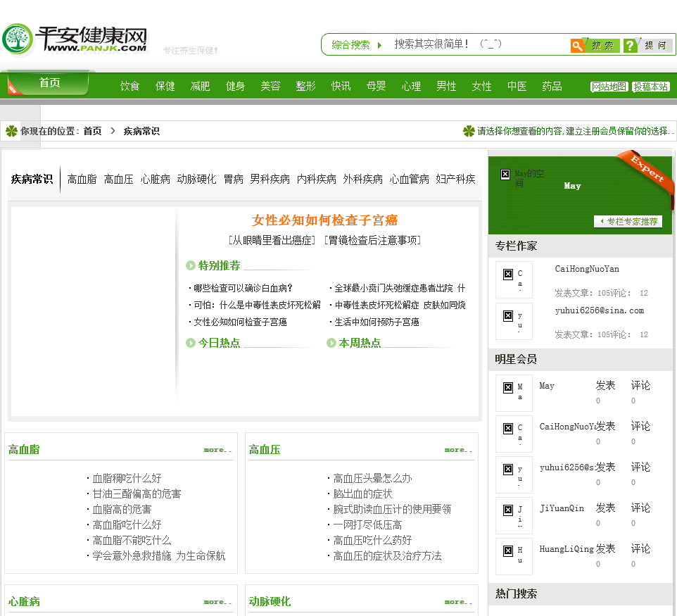Image resolution: width=677 pixels, height=616 pixels.
Task: Open the 男性 nav menu
Action: [446, 86]
